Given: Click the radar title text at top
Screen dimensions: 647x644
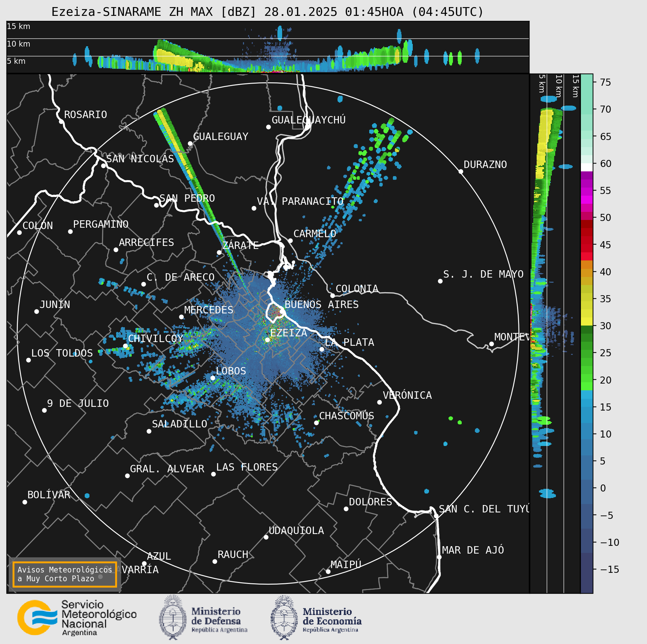Looking at the screenshot, I should pyautogui.click(x=267, y=12).
